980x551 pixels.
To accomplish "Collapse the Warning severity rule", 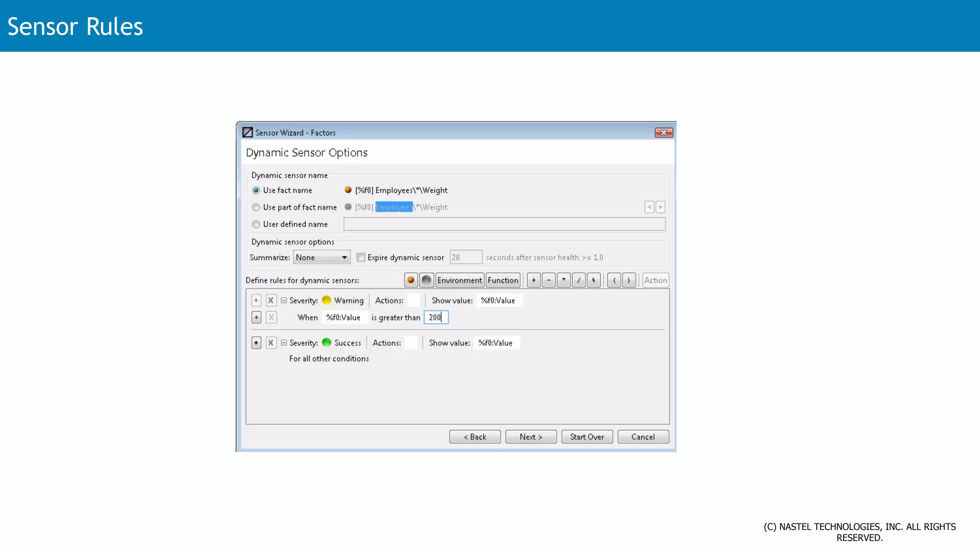I will 284,300.
